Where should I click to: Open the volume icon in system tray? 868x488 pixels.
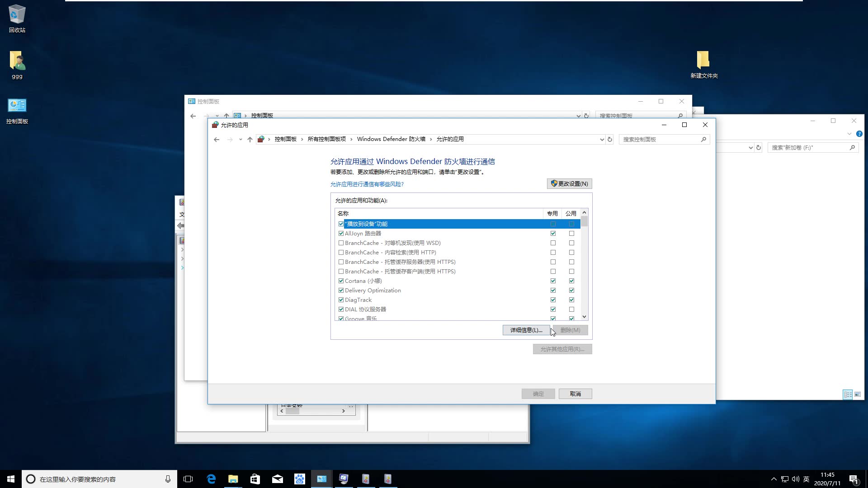795,479
